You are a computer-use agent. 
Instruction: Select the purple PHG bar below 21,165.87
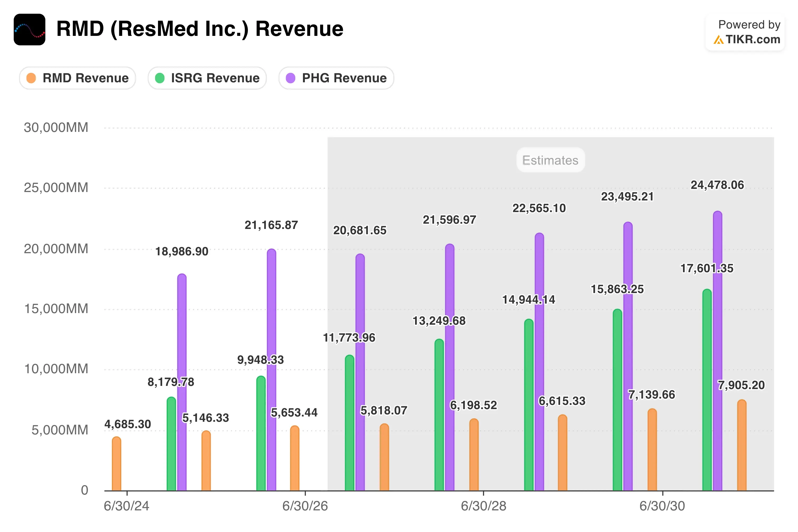[x=271, y=370]
